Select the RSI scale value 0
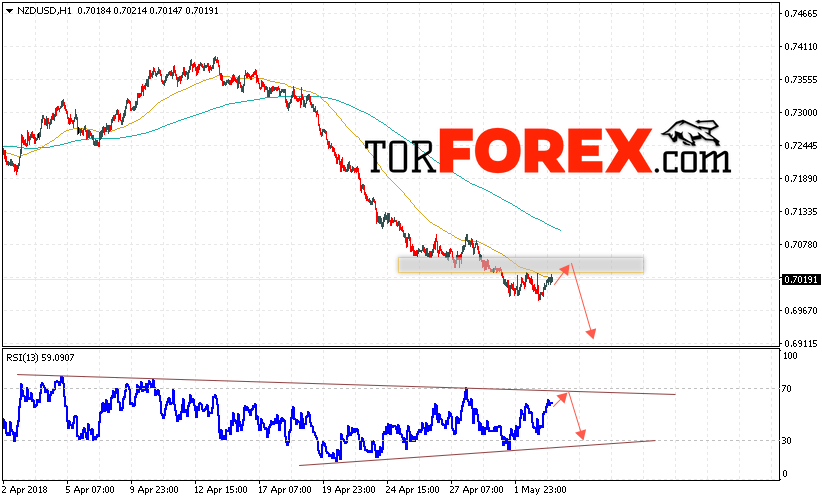The width and height of the screenshot is (822, 501). 785,474
